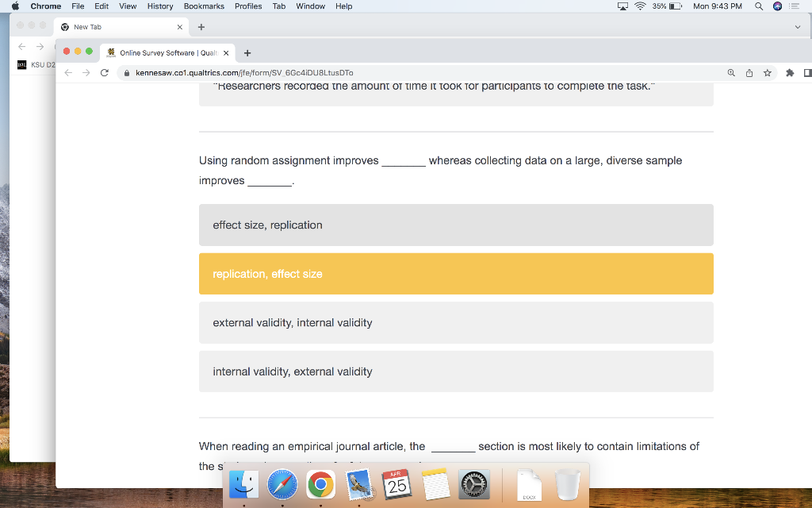The image size is (812, 508).
Task: Bookmark the page using the star icon
Action: tap(767, 72)
